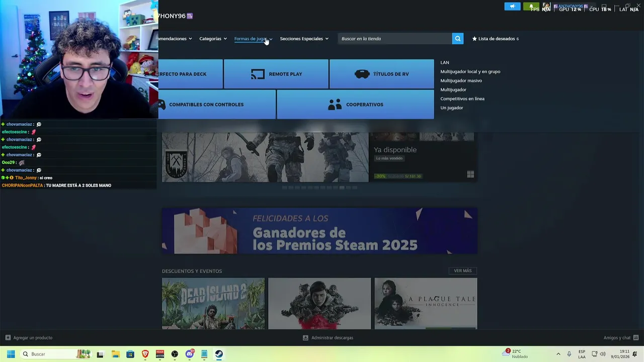Screen dimensions: 644x362
Task: Click the Ver más button in Descuentos y Eventos
Action: pos(462,270)
